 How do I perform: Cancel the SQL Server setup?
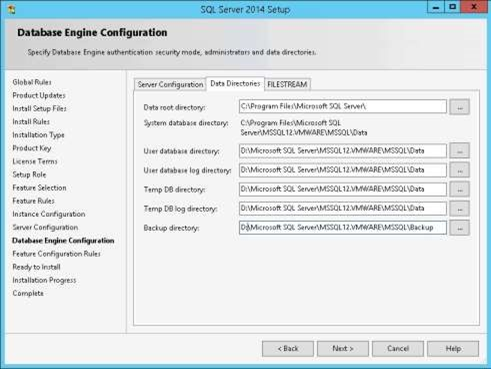(x=398, y=349)
